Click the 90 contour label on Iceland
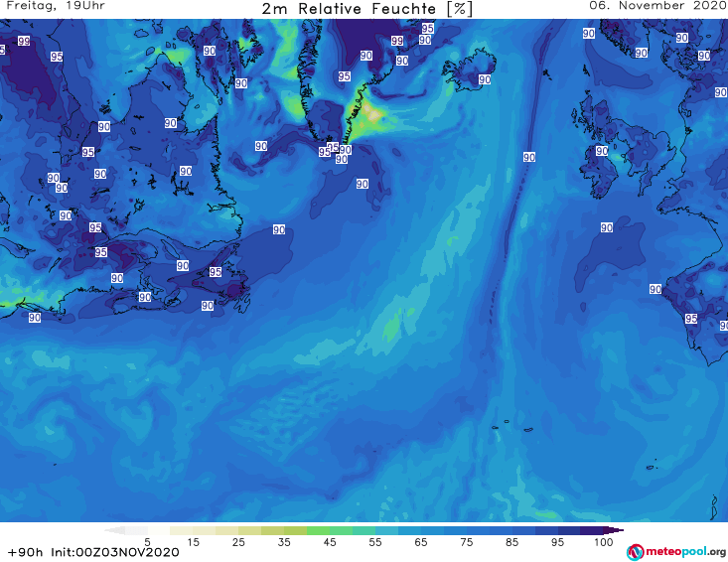728x562 pixels. pyautogui.click(x=485, y=79)
